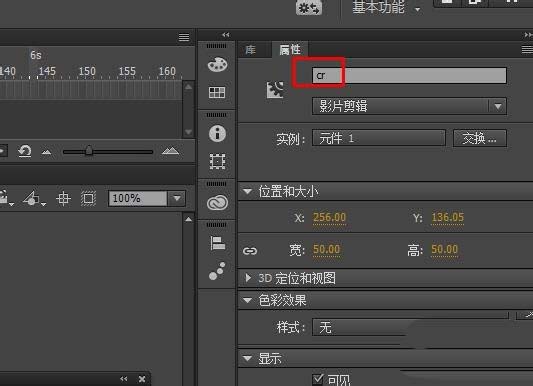Expand panels with right double arrows

(x=528, y=35)
